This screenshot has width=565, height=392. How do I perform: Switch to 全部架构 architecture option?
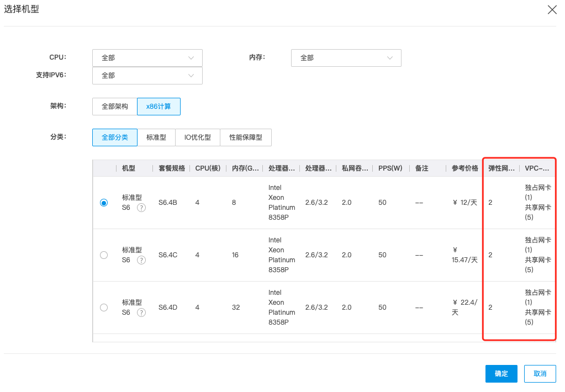click(x=114, y=107)
